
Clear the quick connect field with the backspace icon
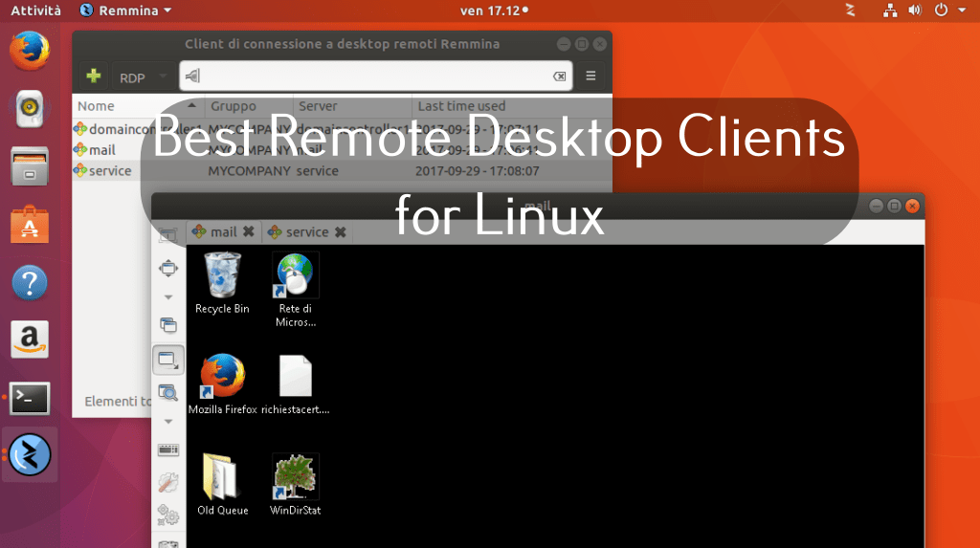[559, 77]
